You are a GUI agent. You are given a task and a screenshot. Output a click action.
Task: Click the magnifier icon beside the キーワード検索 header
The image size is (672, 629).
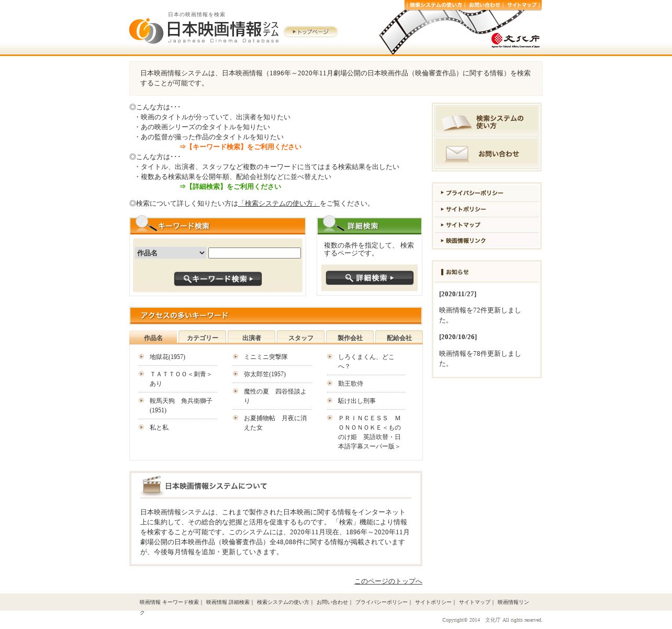coord(145,223)
